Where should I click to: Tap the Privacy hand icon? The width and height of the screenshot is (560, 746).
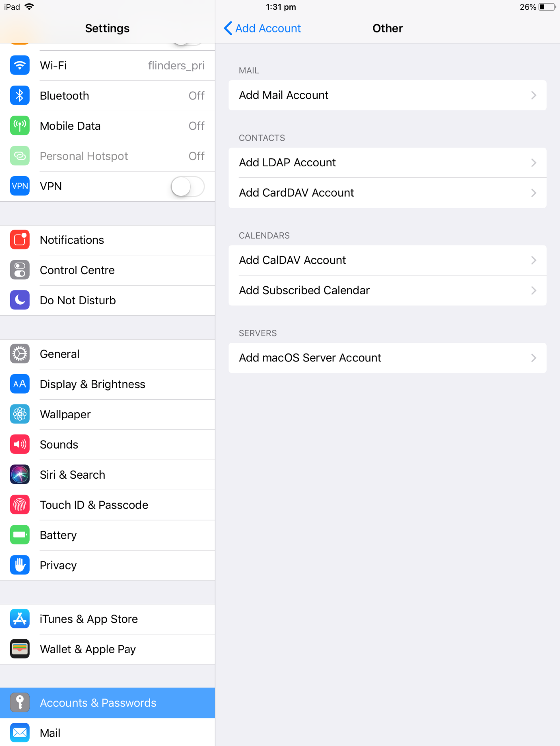(x=19, y=565)
